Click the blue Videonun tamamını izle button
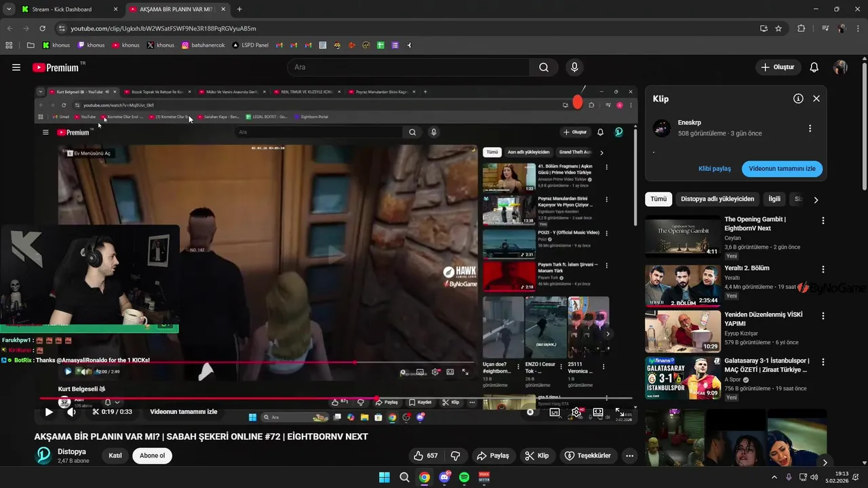 (782, 169)
